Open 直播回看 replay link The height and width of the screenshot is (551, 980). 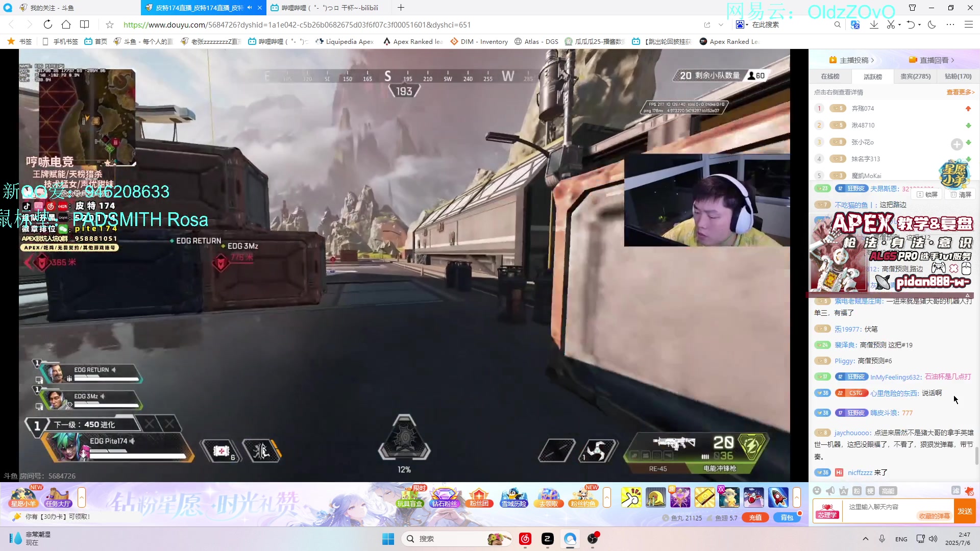tap(931, 60)
